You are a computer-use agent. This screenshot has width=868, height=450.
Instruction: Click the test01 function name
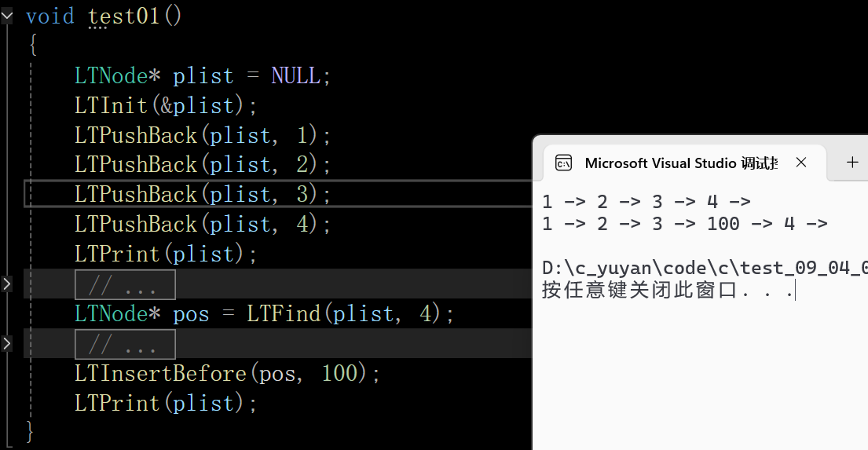click(x=125, y=16)
